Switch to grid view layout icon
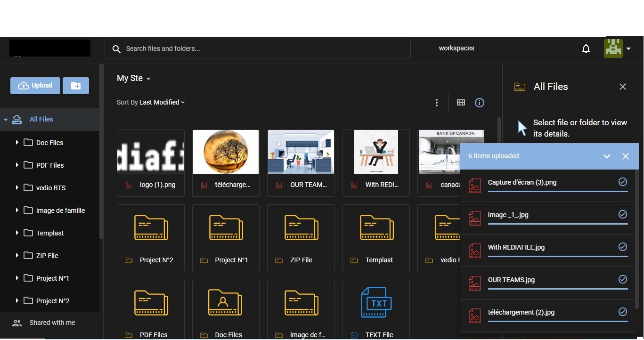 pos(461,103)
